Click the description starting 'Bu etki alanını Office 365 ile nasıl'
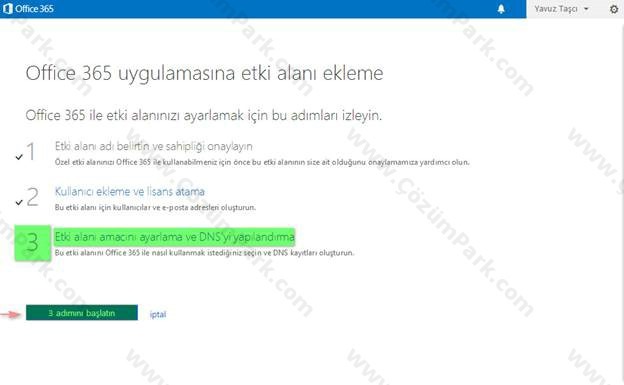 tap(204, 253)
